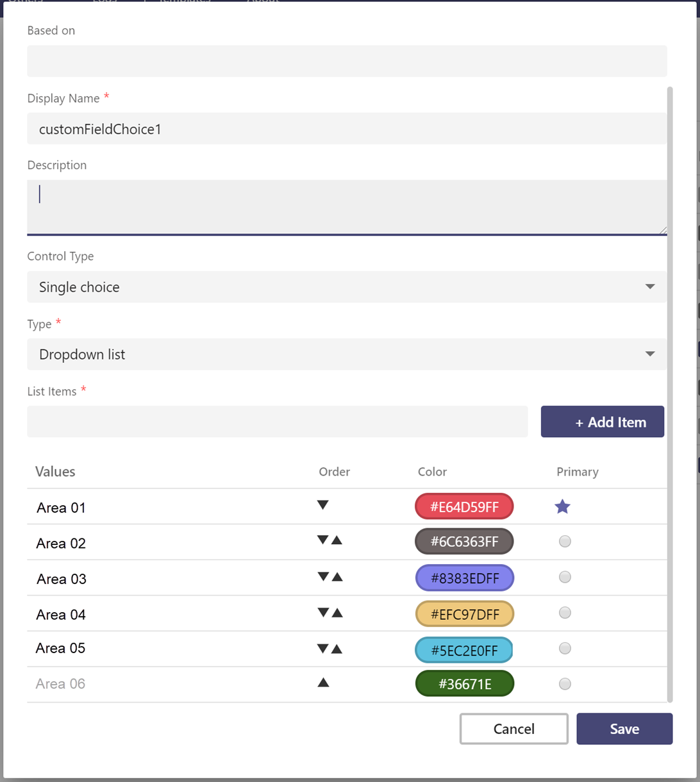Image resolution: width=700 pixels, height=782 pixels.
Task: Expand the Type dropdown list
Action: point(346,354)
